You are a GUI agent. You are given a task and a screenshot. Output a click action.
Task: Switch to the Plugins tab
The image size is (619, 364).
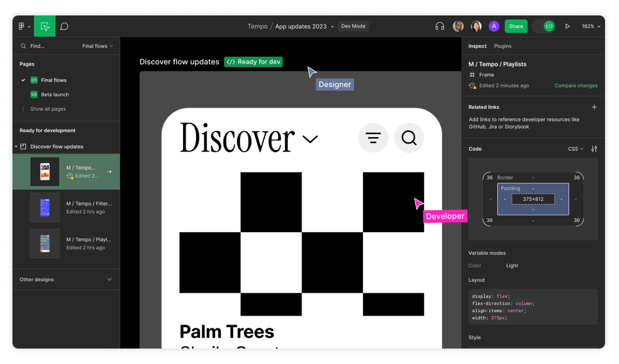pos(503,46)
